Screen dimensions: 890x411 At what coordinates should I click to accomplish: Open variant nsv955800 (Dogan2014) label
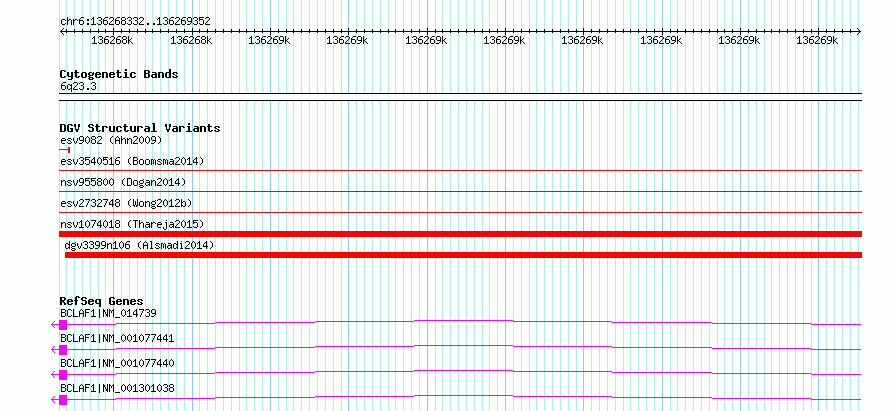[x=123, y=182]
